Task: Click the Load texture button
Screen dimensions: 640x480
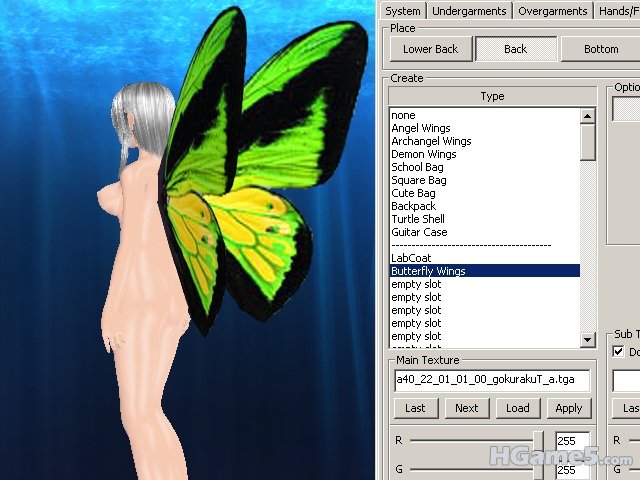Action: (517, 408)
